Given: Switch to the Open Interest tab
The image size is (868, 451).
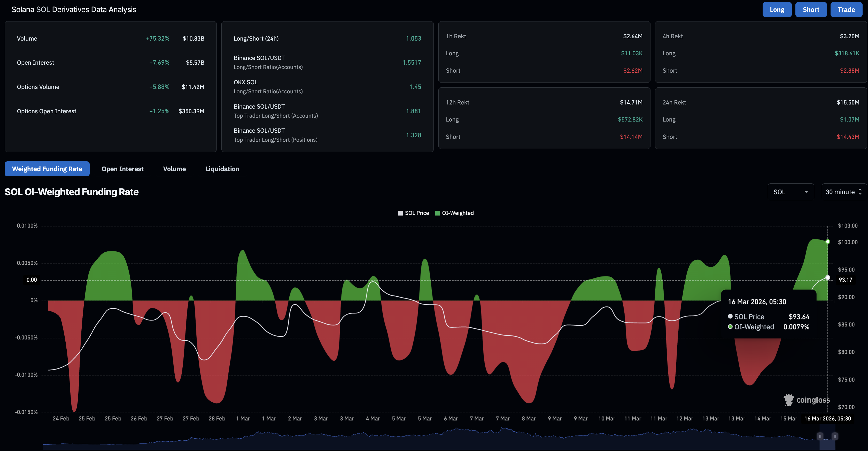Looking at the screenshot, I should 122,169.
